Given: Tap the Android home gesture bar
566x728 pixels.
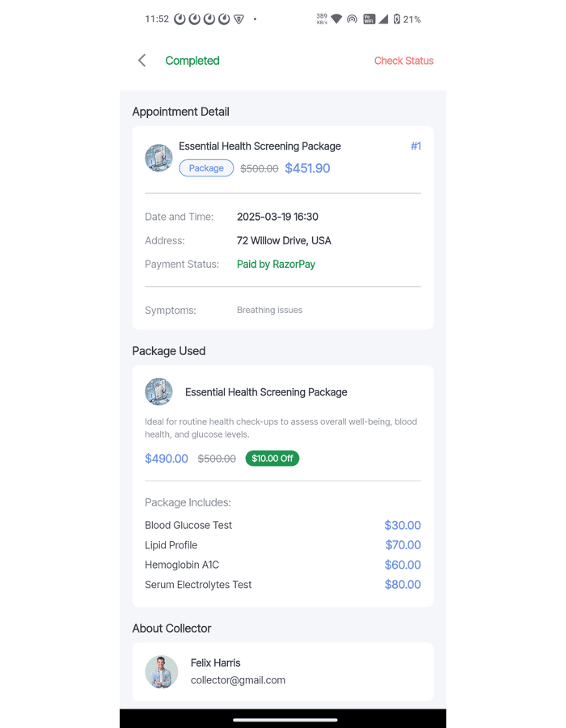Looking at the screenshot, I should pyautogui.click(x=285, y=719).
